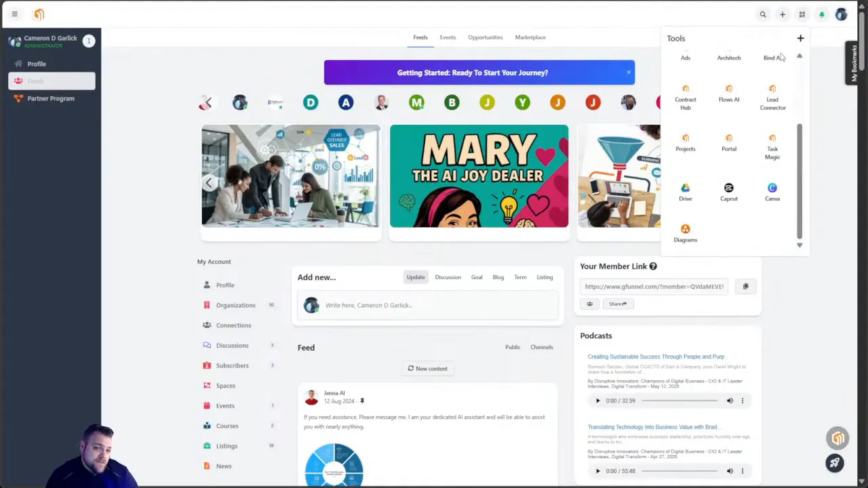The width and height of the screenshot is (868, 488).
Task: Expand the sidebar toggle next to Cameron D Garlick
Action: [88, 41]
